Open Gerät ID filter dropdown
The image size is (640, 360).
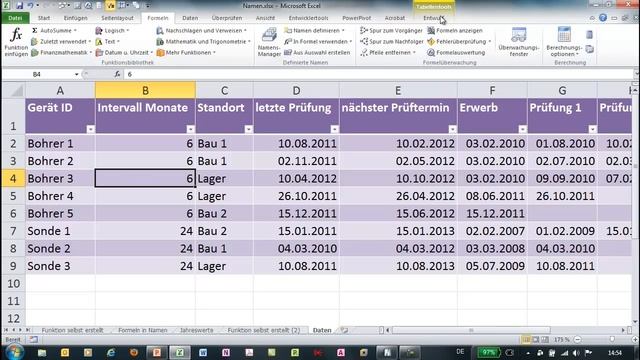tap(91, 129)
